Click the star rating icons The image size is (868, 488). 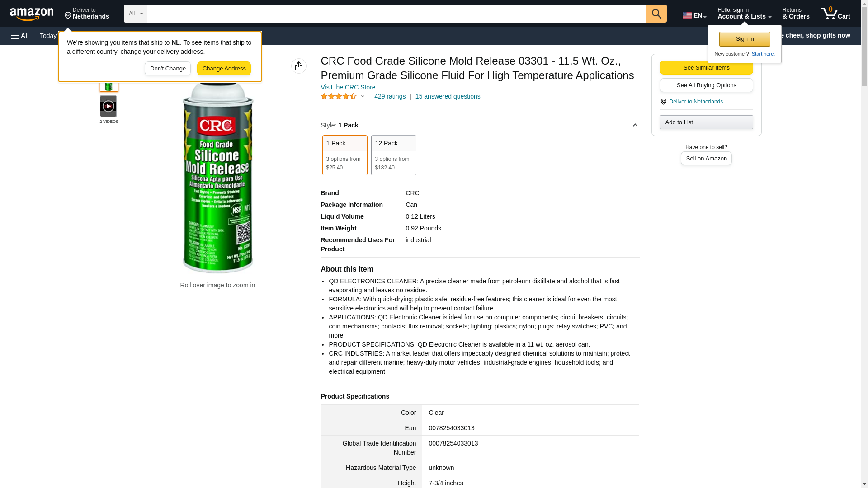point(339,96)
